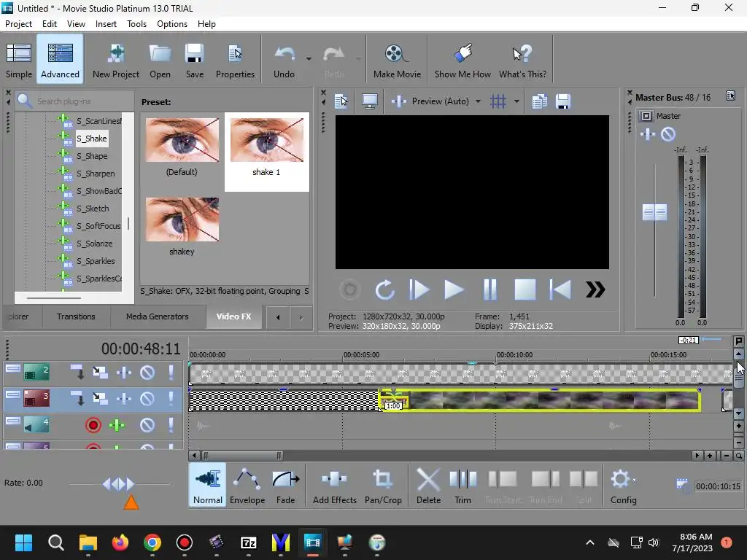Activate What's This help
This screenshot has width=747, height=560.
pos(522,60)
